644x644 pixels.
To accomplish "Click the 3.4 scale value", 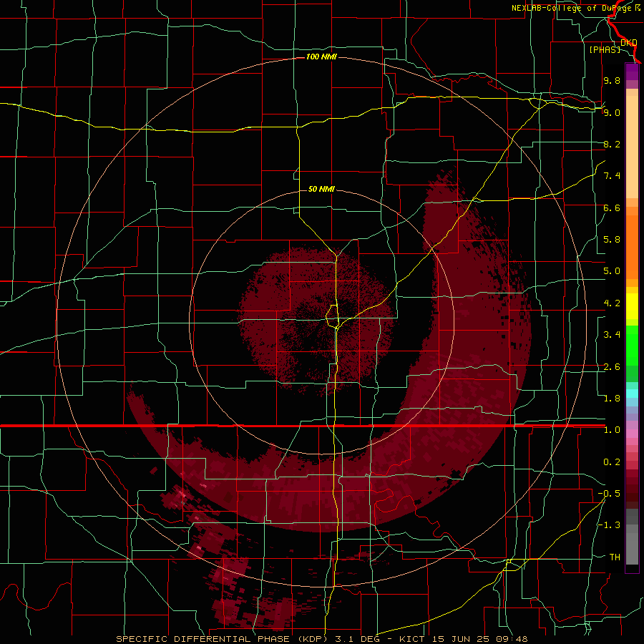I will (612, 335).
